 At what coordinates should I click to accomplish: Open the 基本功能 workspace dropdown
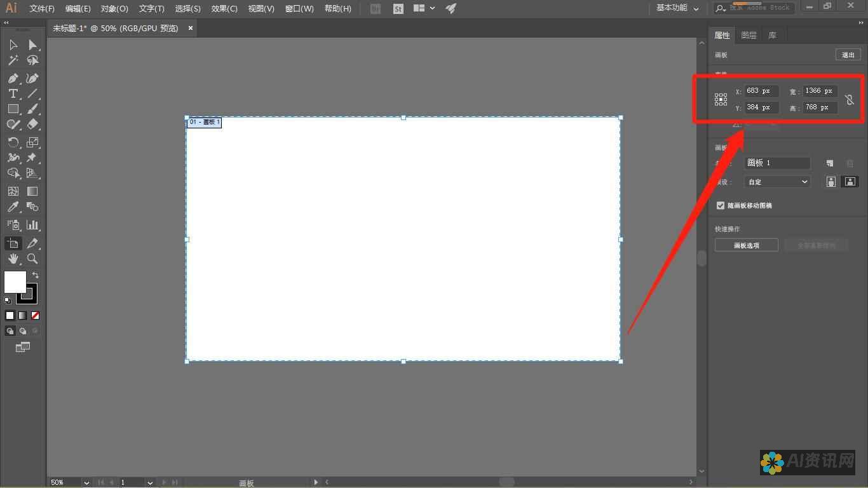[677, 8]
